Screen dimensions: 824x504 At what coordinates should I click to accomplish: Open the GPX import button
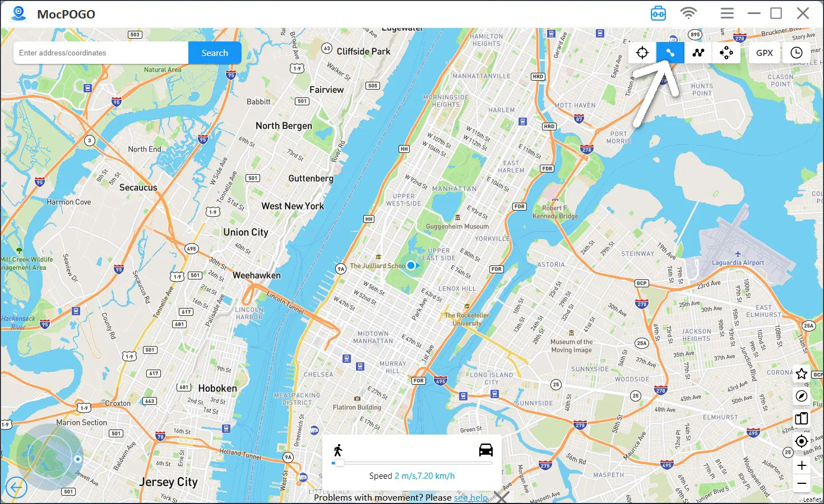coord(765,53)
